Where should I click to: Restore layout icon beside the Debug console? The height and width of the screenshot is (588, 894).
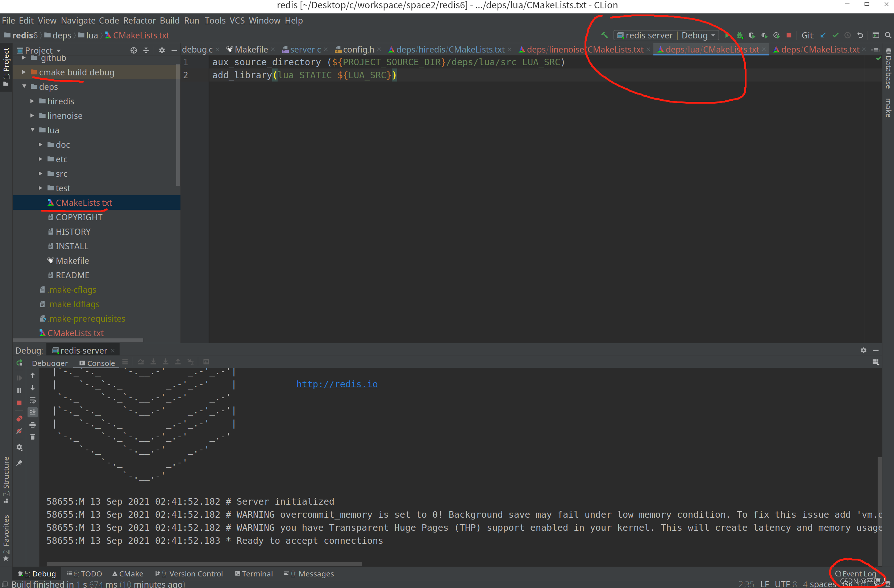click(876, 362)
